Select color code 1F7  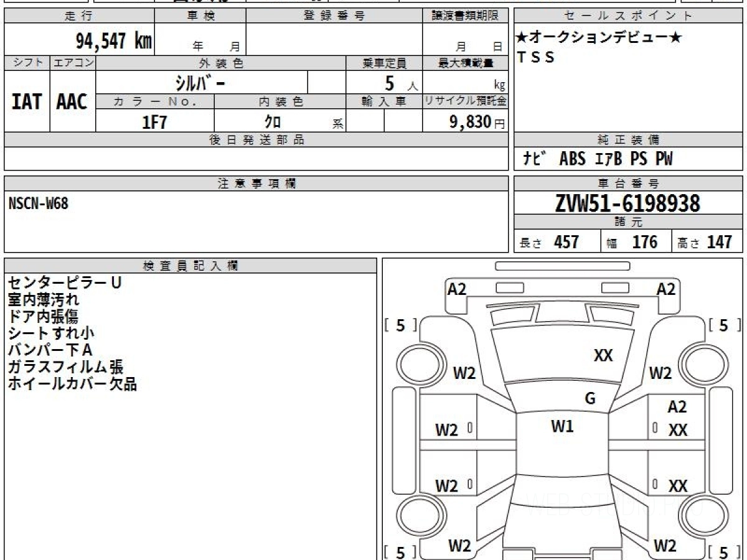click(155, 122)
